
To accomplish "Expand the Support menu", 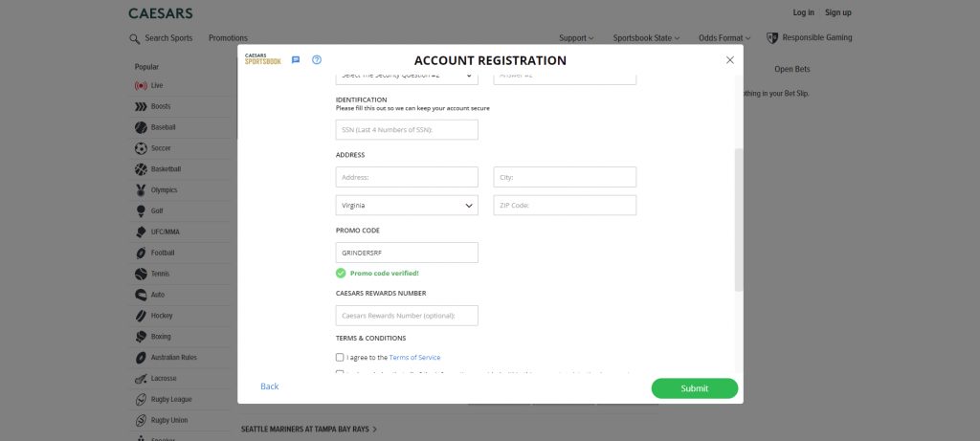I will click(576, 38).
